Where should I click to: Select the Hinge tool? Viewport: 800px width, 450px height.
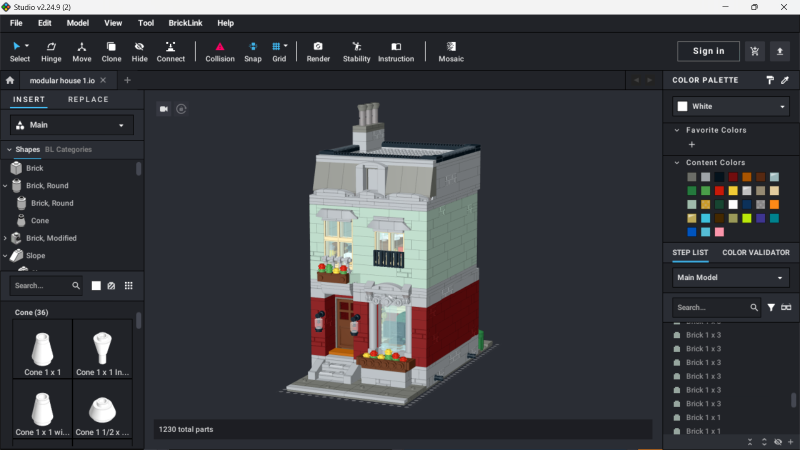coord(51,51)
